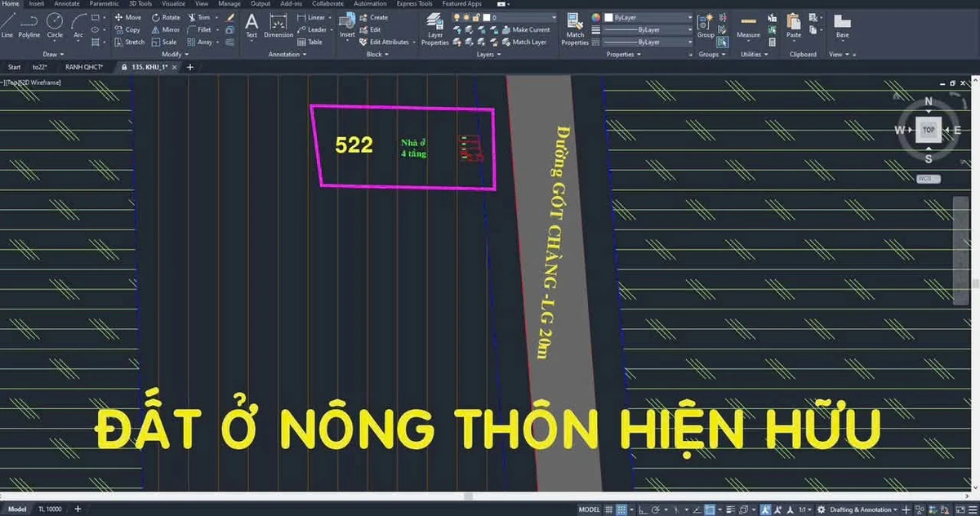Activate the Mirror command

pyautogui.click(x=166, y=29)
